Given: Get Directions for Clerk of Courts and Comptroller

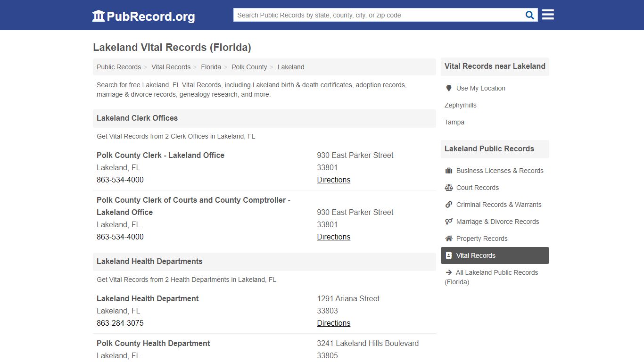Looking at the screenshot, I should point(333,237).
